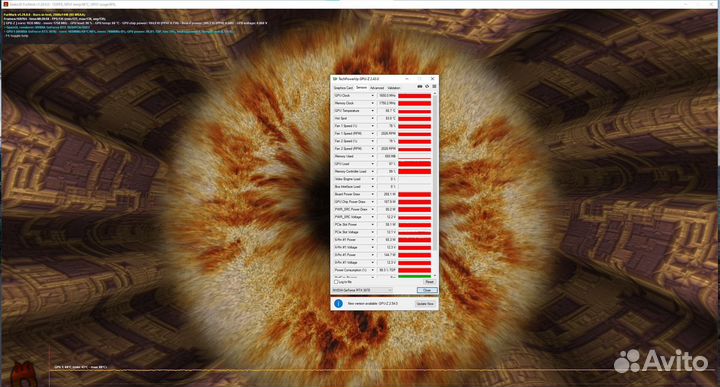Open the PWR_SRC Power Draw dropdown arrow
Screen dimensions: 720x387
[x=372, y=209]
